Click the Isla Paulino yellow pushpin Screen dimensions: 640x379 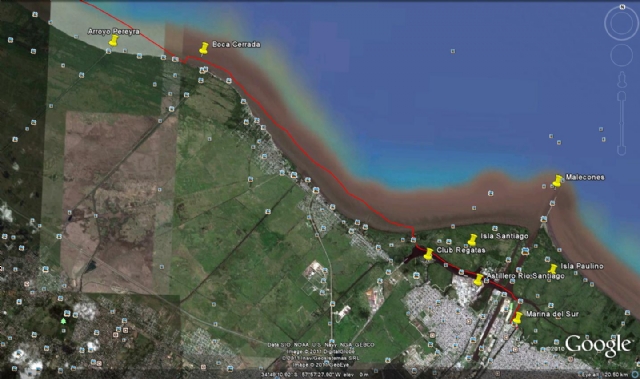pyautogui.click(x=552, y=269)
